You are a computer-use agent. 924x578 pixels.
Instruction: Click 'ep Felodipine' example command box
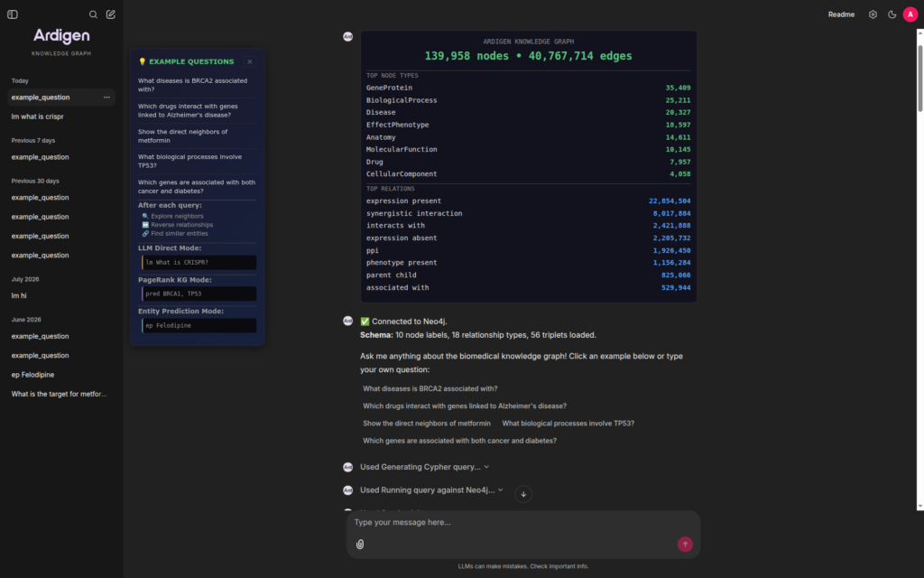[x=199, y=325]
